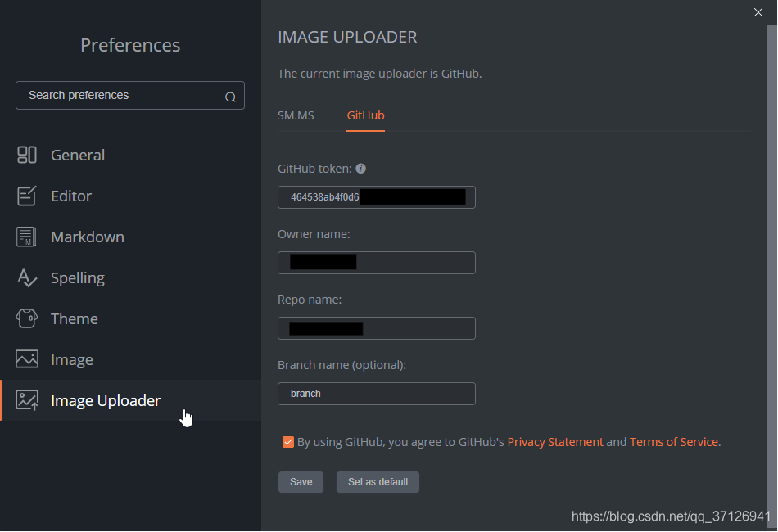This screenshot has width=778, height=532.
Task: Open General preferences section
Action: click(78, 156)
